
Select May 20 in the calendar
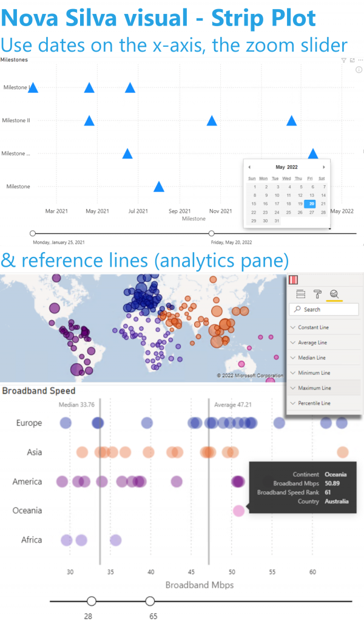tap(312, 203)
